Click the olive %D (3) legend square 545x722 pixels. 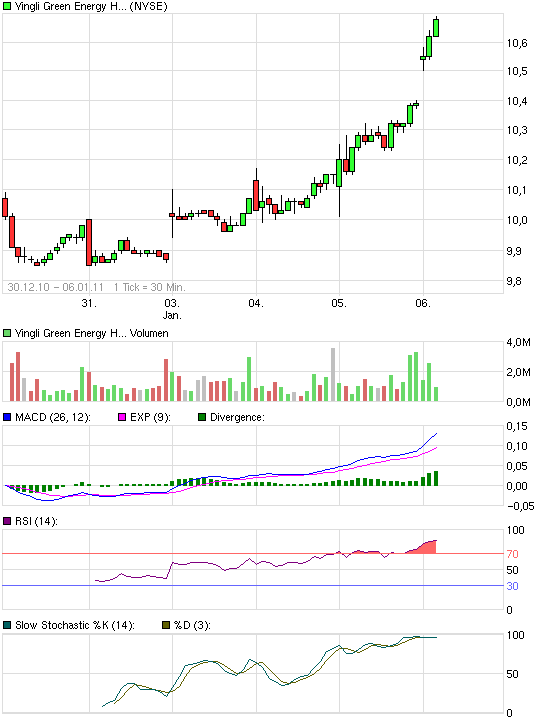click(x=166, y=625)
